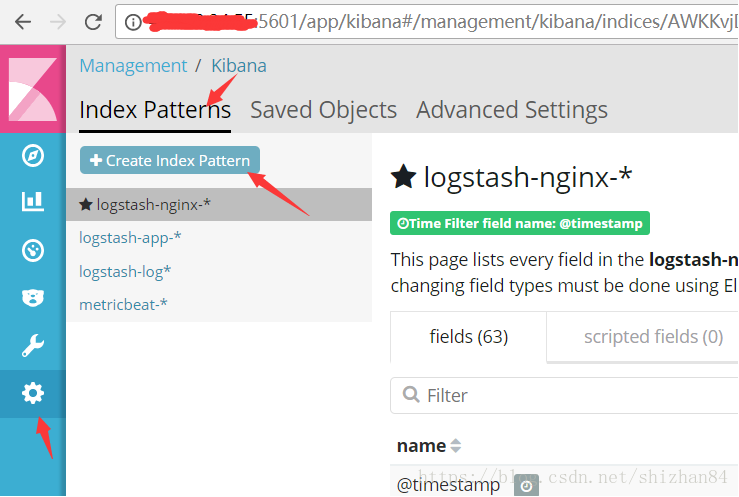Click the @timestamp field name

tap(448, 485)
